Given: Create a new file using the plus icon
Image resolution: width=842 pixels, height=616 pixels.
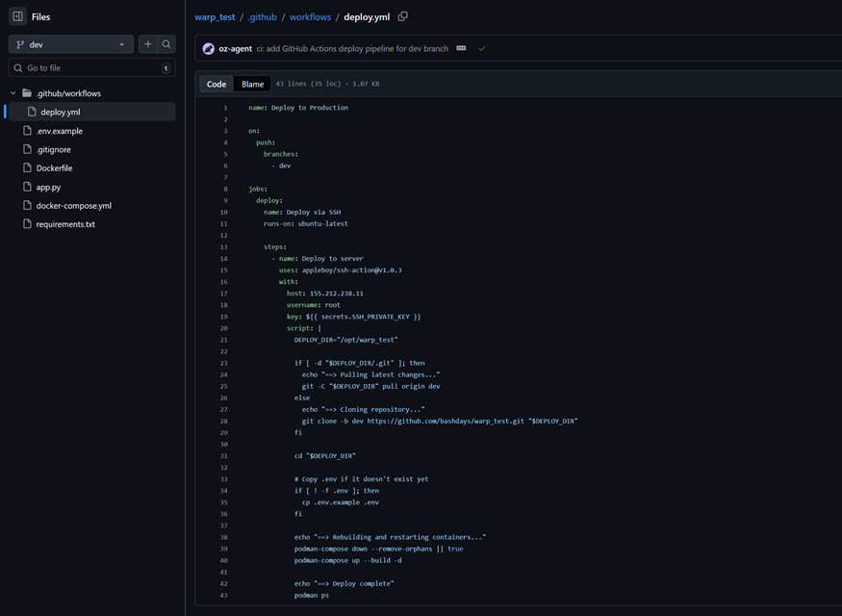Looking at the screenshot, I should click(147, 44).
